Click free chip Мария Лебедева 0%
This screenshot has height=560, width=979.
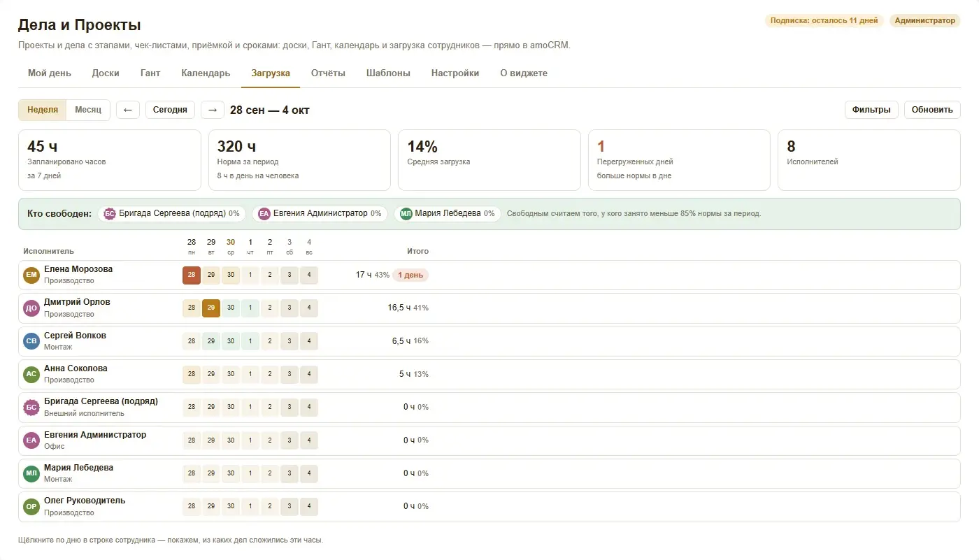pyautogui.click(x=448, y=214)
